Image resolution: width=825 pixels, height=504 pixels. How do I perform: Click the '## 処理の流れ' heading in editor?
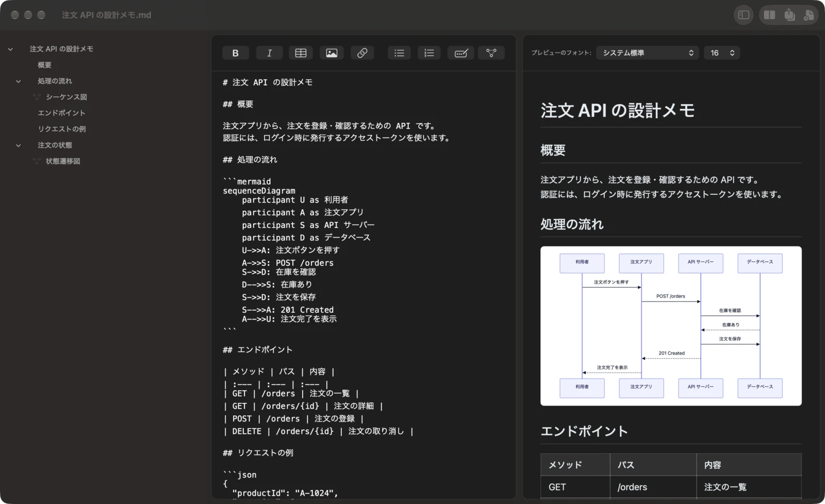[250, 160]
